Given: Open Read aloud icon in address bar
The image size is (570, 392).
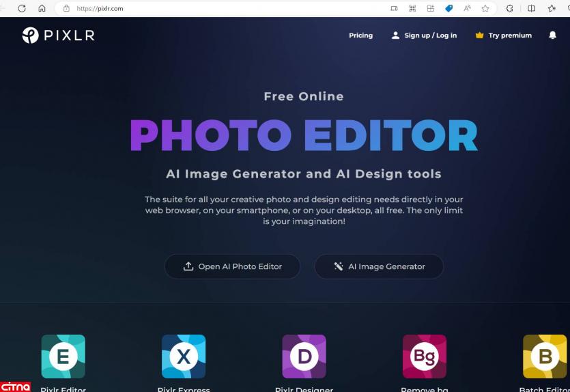Looking at the screenshot, I should click(x=468, y=8).
